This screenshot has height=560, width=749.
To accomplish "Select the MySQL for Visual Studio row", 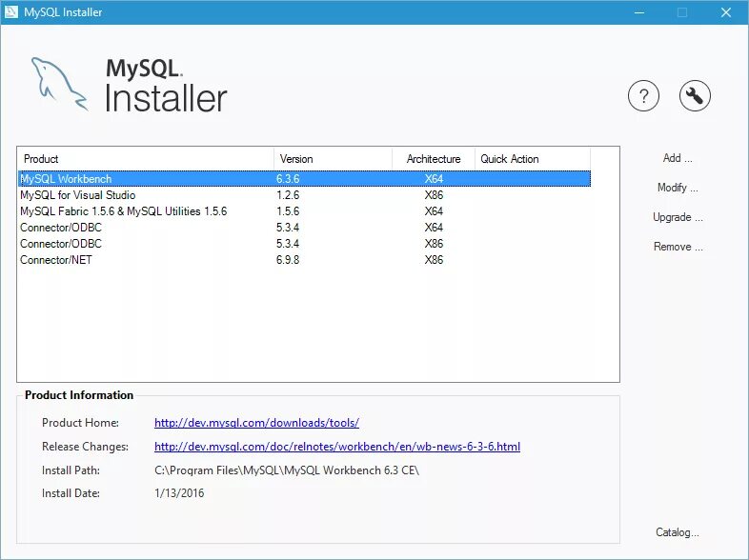I will [x=304, y=195].
